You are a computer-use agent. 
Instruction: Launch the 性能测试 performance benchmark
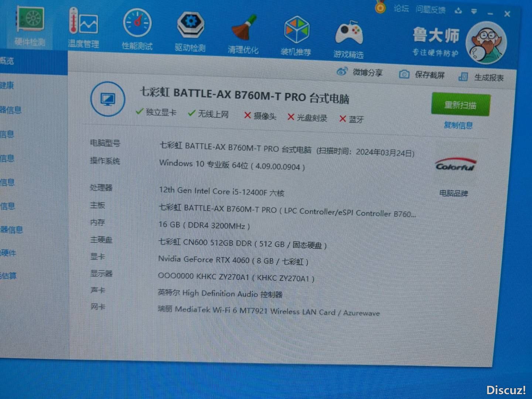[x=137, y=30]
